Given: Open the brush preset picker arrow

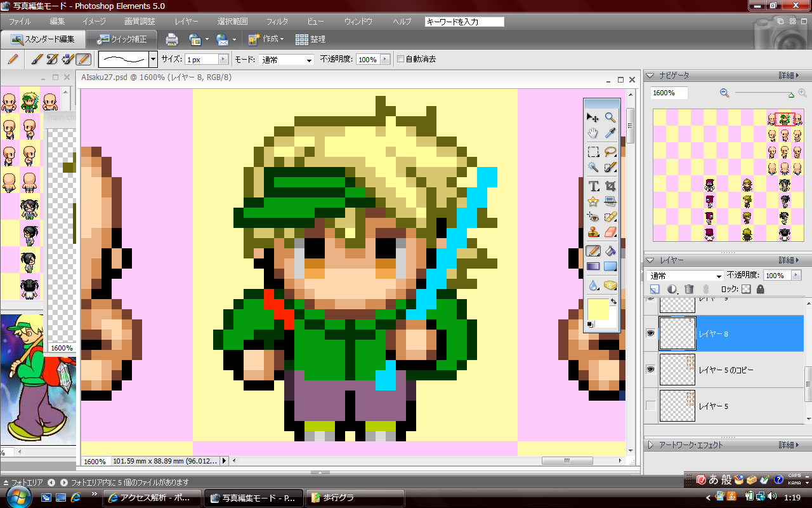Looking at the screenshot, I should (153, 60).
